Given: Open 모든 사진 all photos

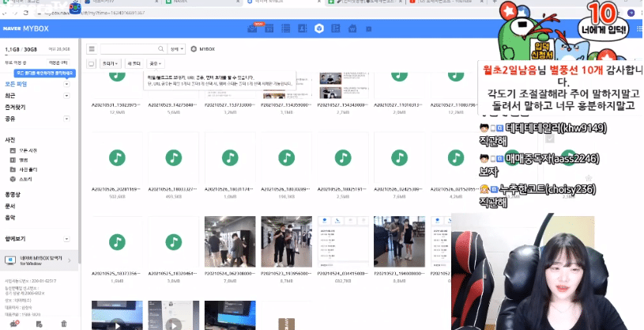Looking at the screenshot, I should click(24, 150).
